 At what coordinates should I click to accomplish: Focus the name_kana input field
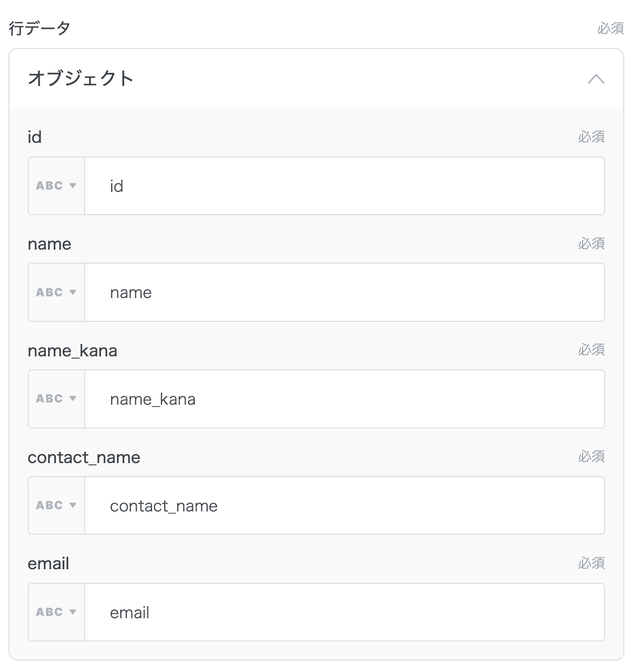tap(344, 399)
